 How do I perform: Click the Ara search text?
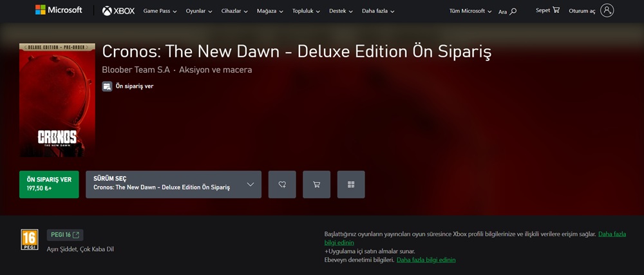tap(503, 12)
